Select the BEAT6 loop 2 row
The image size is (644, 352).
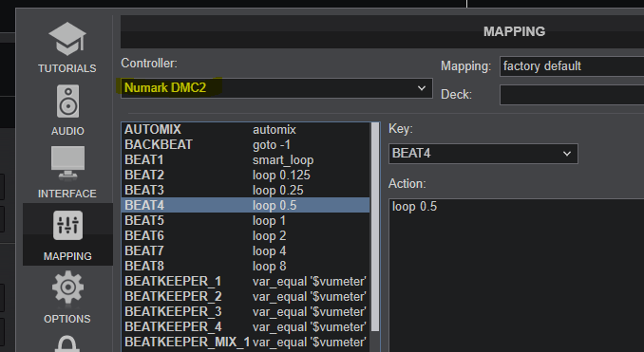[246, 236]
